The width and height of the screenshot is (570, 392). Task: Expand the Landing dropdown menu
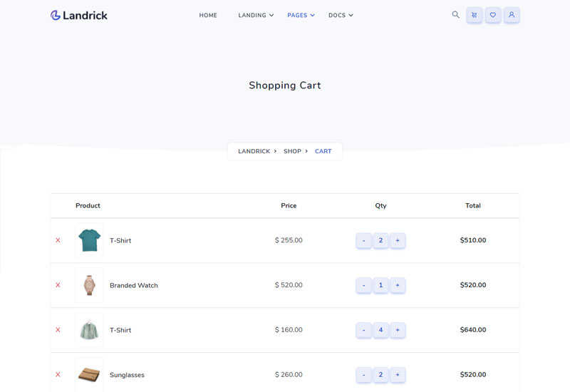click(256, 15)
